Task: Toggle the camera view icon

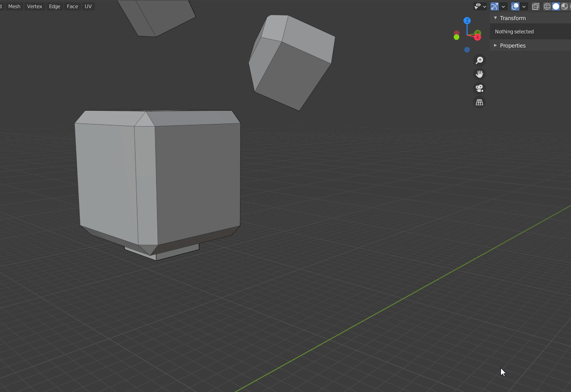Action: click(x=479, y=88)
